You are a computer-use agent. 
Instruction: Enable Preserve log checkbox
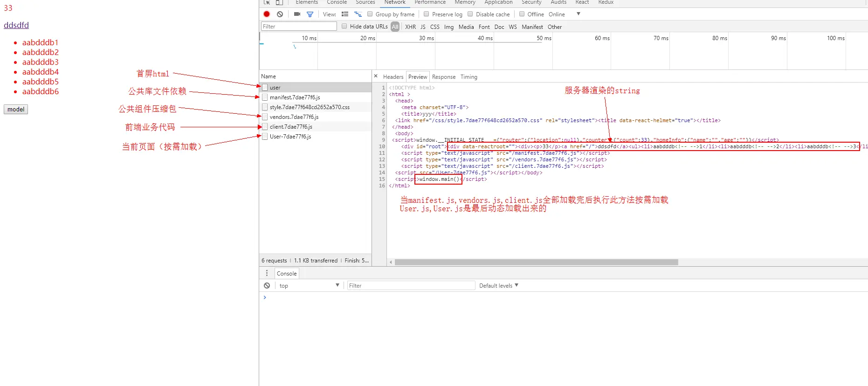[427, 14]
